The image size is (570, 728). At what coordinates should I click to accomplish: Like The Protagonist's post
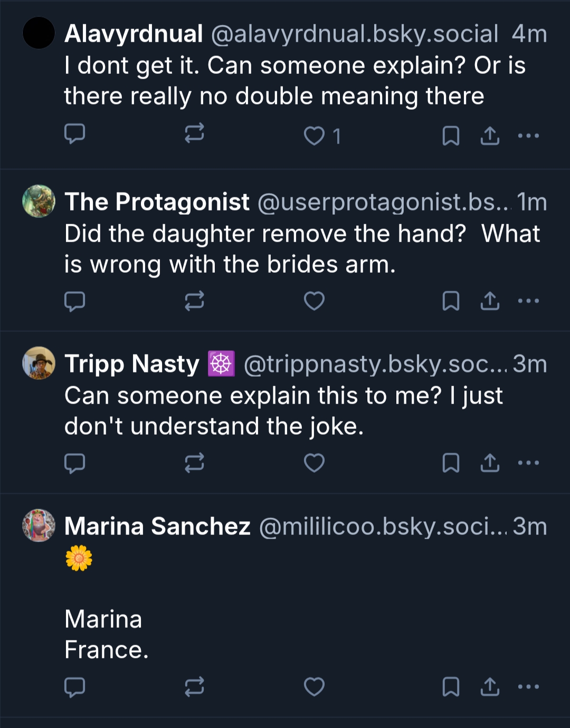[x=315, y=301]
